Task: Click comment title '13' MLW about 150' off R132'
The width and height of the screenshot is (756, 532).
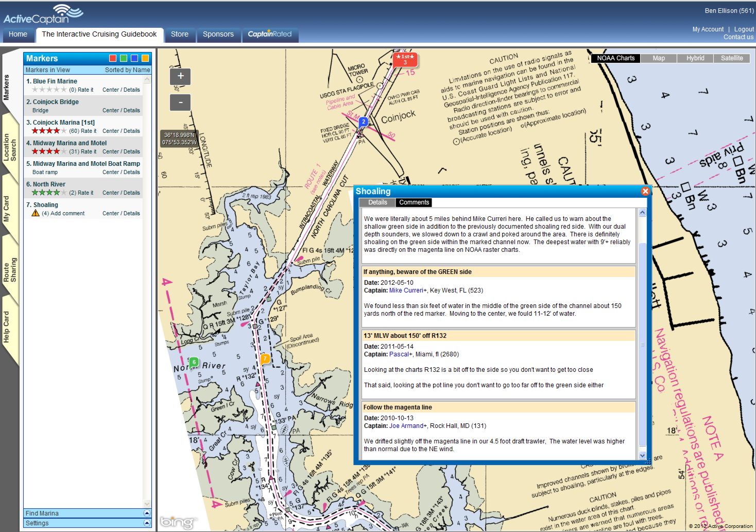Action: pos(405,336)
